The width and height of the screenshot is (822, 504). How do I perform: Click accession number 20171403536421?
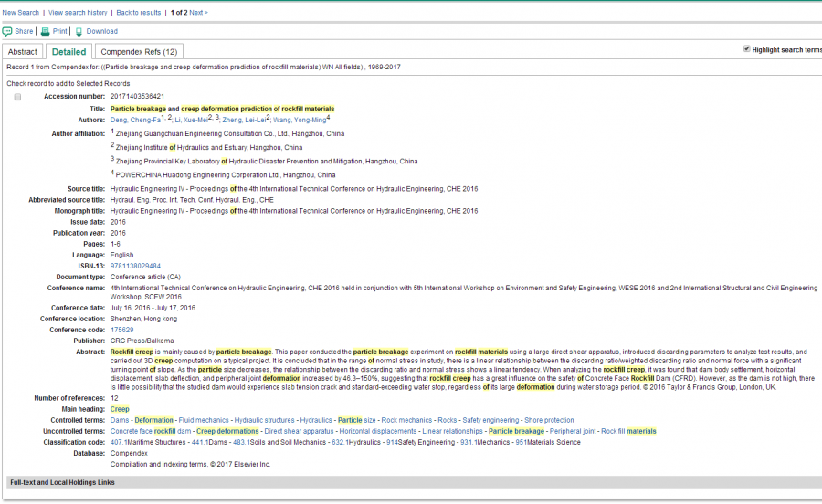point(137,97)
